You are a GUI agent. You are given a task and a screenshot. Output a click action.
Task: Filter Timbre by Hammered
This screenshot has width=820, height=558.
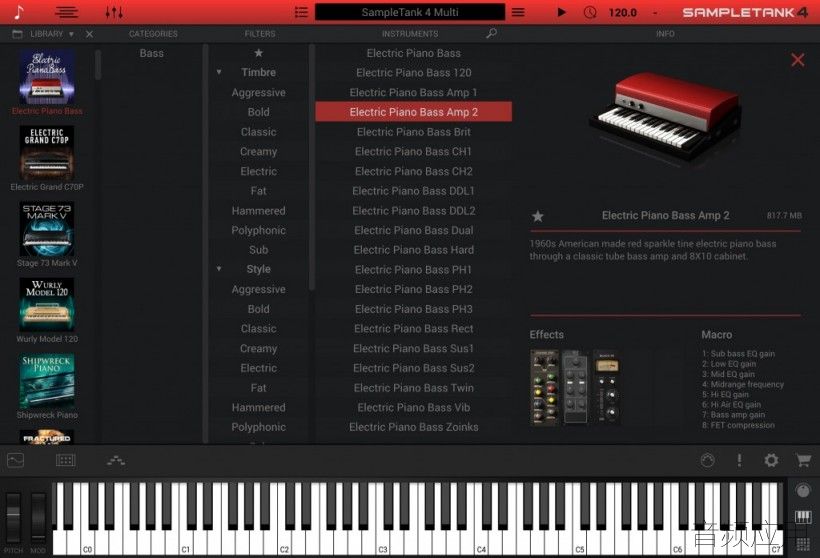[258, 211]
